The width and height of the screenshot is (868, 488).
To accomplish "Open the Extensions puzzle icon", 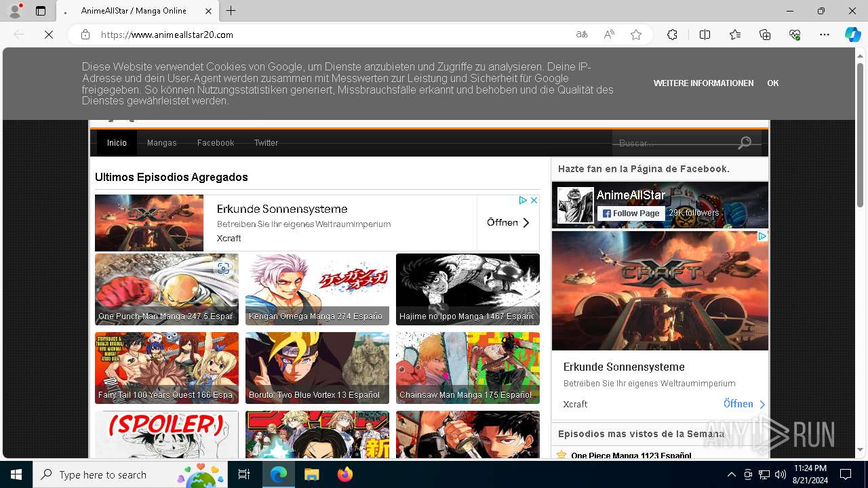I will click(672, 35).
